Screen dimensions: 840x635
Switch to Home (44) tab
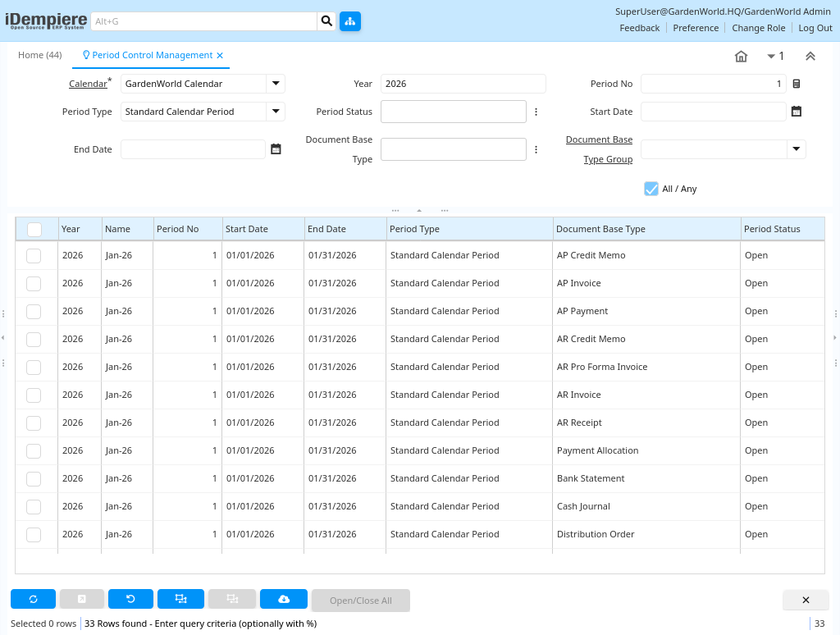pyautogui.click(x=40, y=55)
